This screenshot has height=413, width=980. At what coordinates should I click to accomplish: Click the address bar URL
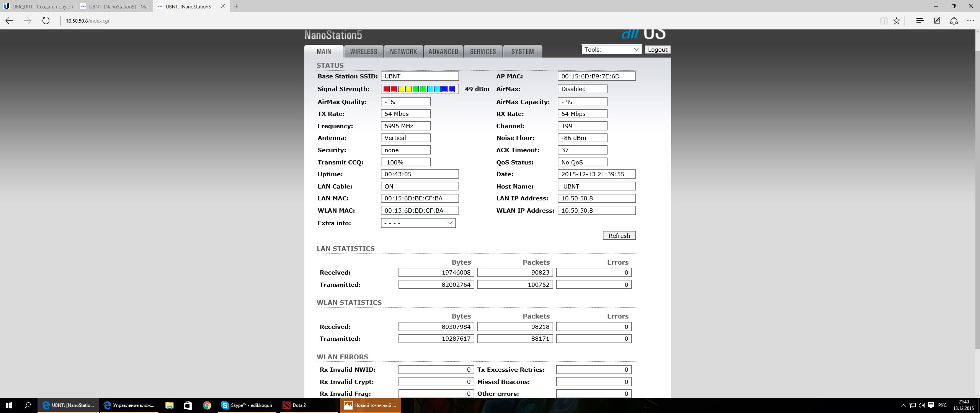coord(87,21)
